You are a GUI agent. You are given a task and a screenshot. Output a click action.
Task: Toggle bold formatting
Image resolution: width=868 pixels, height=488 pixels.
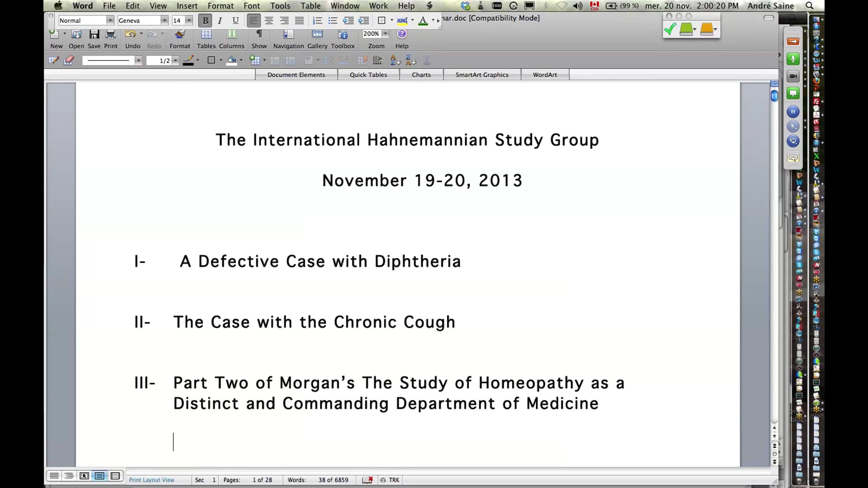205,20
